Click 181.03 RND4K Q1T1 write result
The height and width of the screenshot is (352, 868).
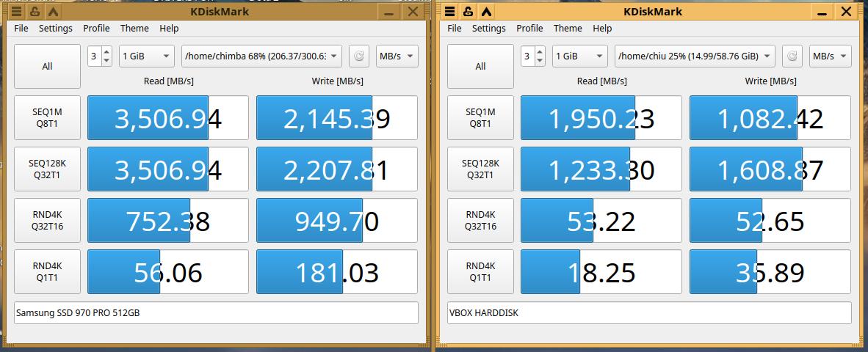coord(337,272)
